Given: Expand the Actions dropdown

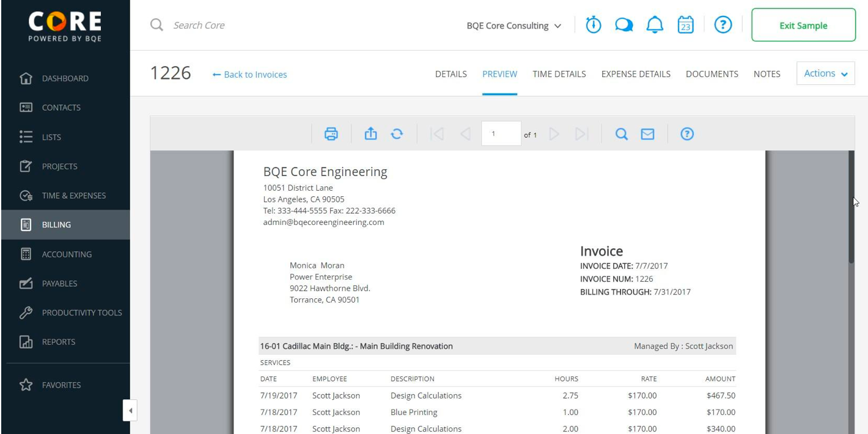Looking at the screenshot, I should [x=825, y=73].
